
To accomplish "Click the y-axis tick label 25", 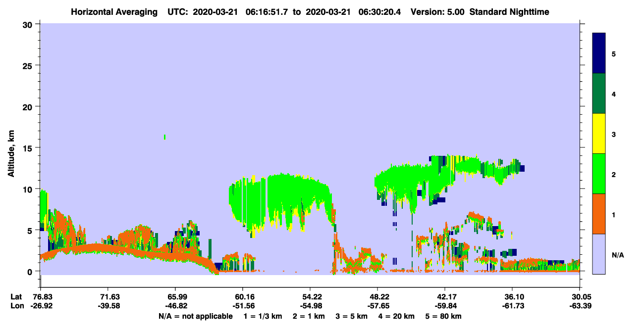I will [x=29, y=65].
